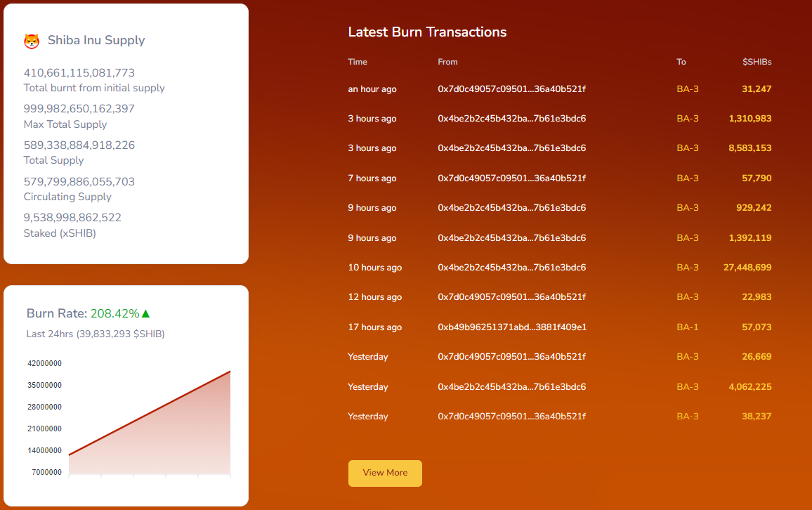Viewport: 812px width, 510px height.
Task: Open sender address in the '10 hours ago' row
Action: (x=511, y=268)
